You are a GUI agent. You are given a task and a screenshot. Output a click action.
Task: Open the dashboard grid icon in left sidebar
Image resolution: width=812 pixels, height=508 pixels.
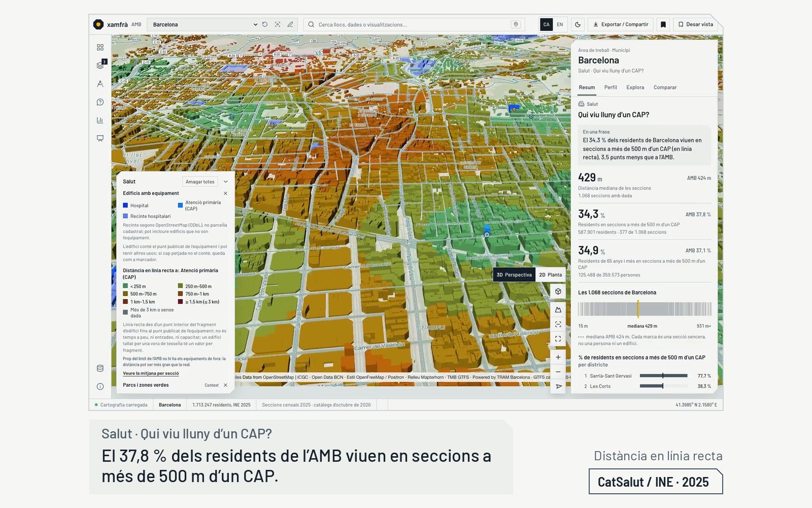pyautogui.click(x=100, y=47)
